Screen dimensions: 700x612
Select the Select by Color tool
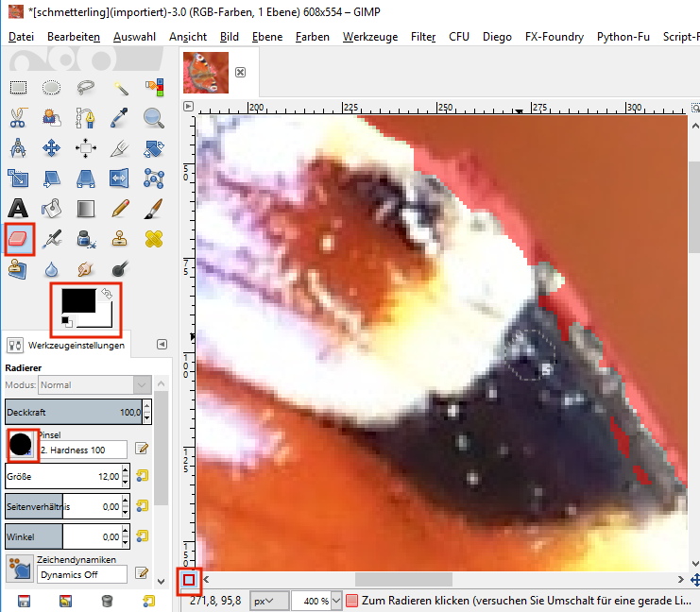[x=154, y=88]
